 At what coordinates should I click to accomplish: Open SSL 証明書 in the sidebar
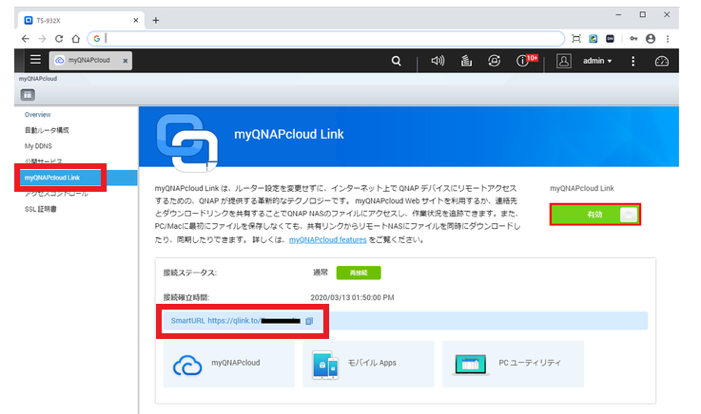pos(40,209)
